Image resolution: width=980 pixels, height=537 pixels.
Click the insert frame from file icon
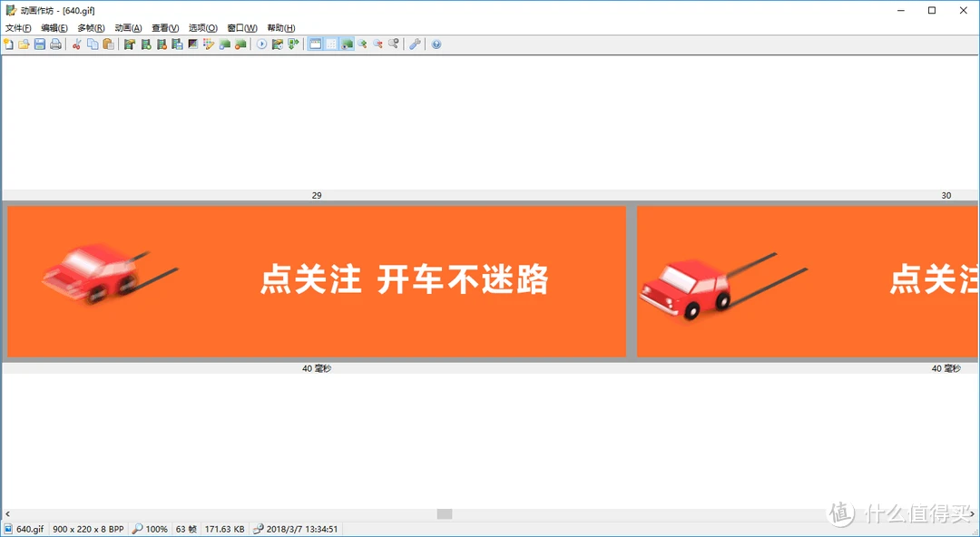(130, 44)
